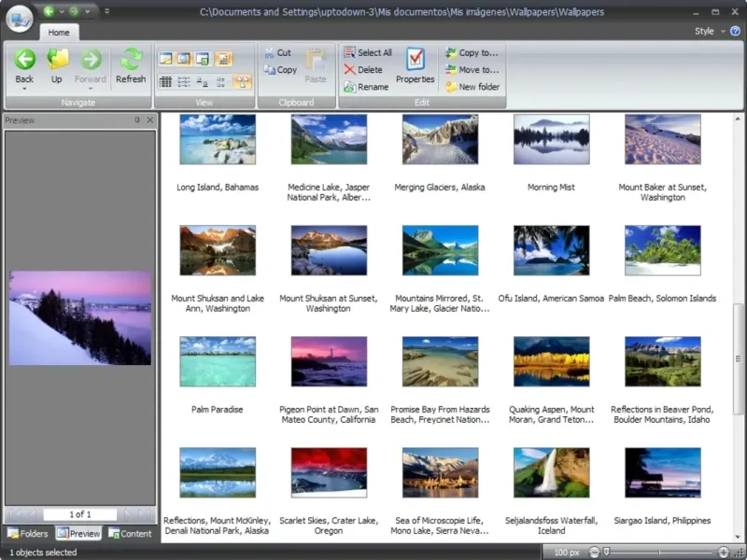The image size is (747, 560).
Task: Expand the Back button history dropdown
Action: click(25, 90)
